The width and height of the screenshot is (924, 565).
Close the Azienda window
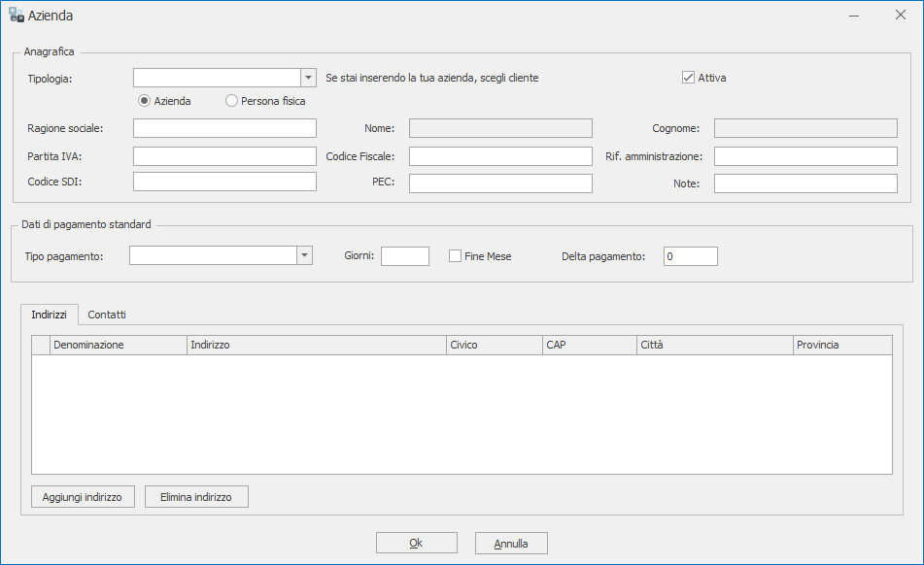901,16
